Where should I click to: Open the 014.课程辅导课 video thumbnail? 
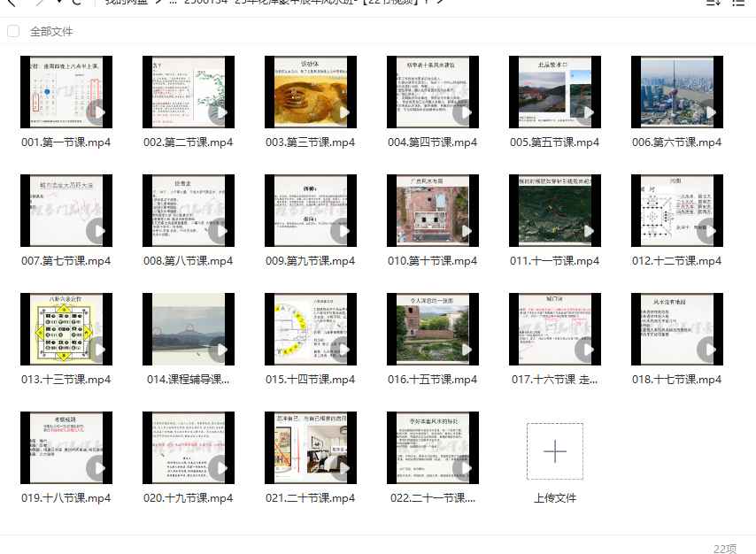[x=189, y=329]
